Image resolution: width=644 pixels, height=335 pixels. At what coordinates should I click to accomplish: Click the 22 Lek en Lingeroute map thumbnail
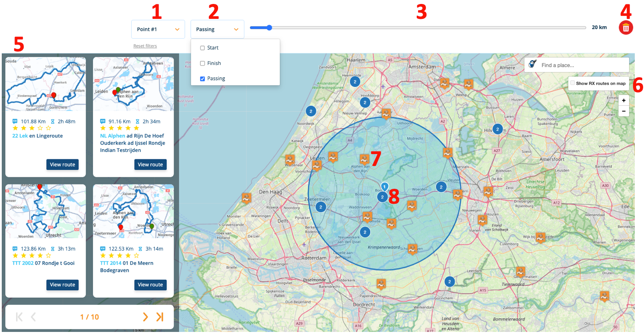(46, 84)
